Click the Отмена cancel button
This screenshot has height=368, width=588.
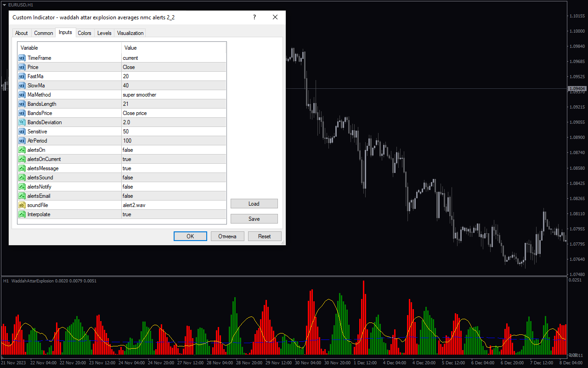[x=227, y=236]
